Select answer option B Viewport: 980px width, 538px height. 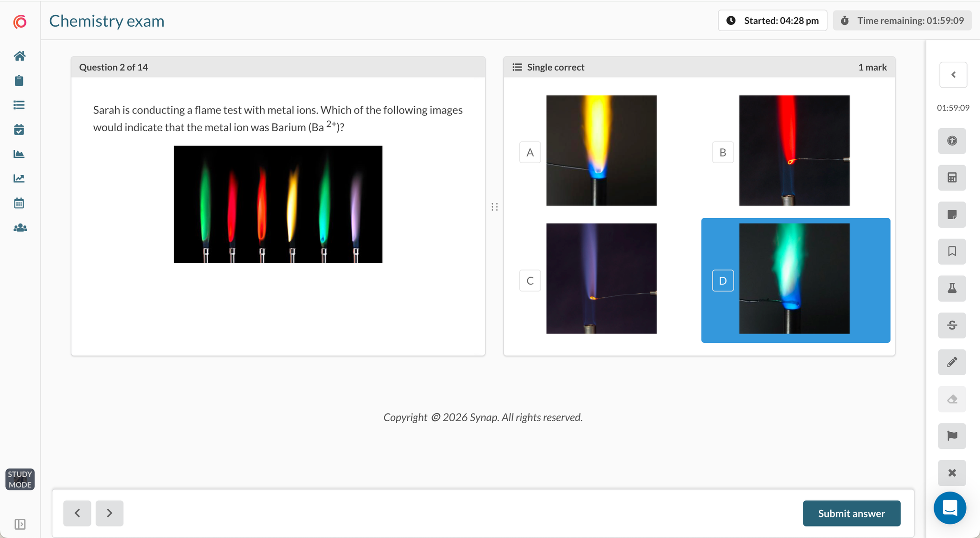click(723, 152)
